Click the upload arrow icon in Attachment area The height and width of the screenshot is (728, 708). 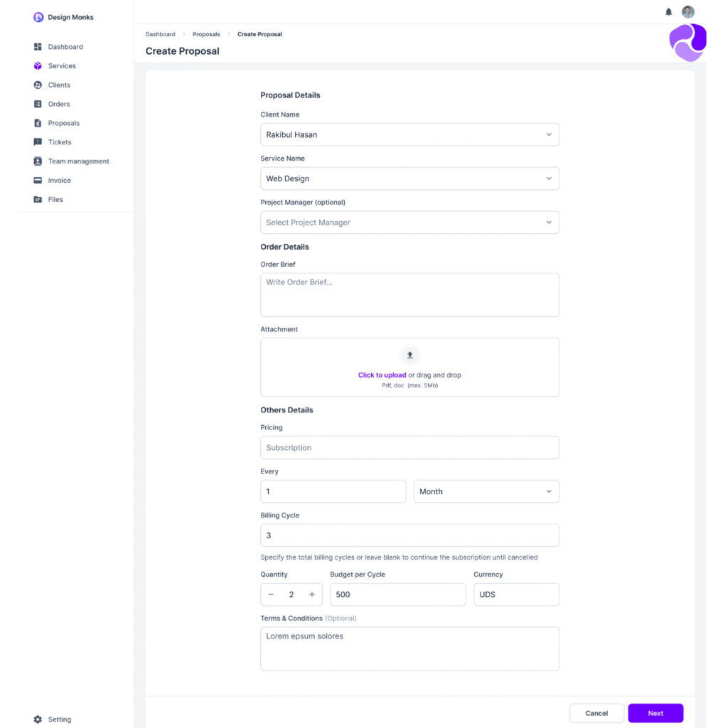click(x=409, y=355)
